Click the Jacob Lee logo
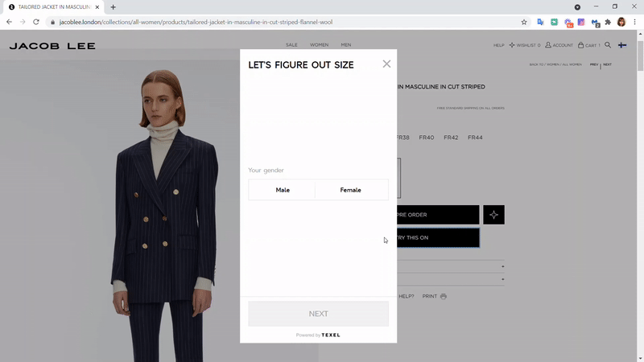Image resolution: width=644 pixels, height=362 pixels. pos(52,46)
